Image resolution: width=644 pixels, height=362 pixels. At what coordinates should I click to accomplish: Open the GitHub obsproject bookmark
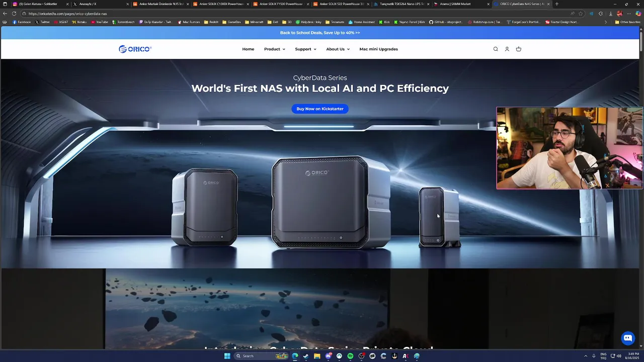446,22
